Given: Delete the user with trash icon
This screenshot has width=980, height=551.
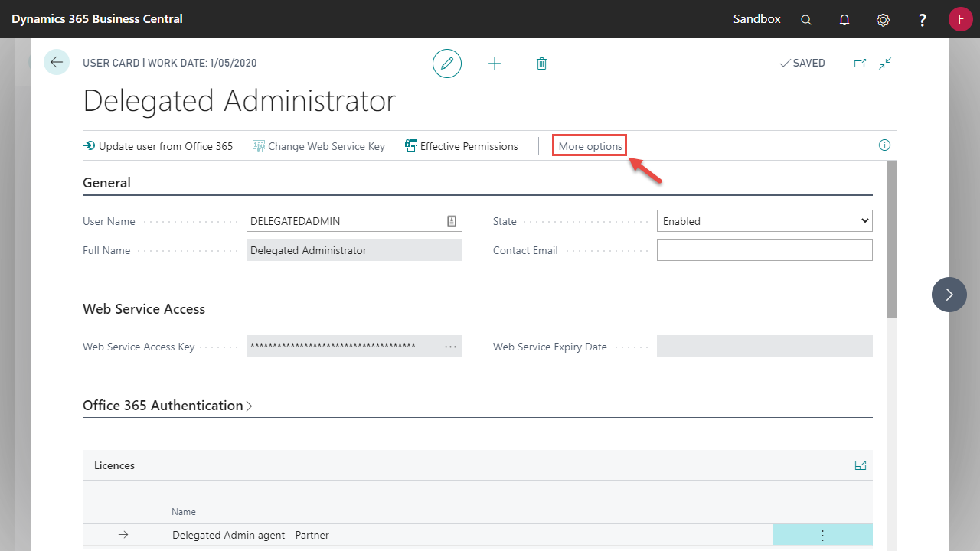Looking at the screenshot, I should (541, 64).
